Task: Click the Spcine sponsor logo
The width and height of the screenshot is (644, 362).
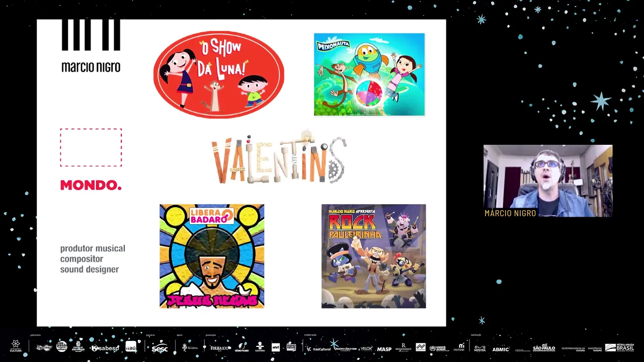Action: pos(44,347)
